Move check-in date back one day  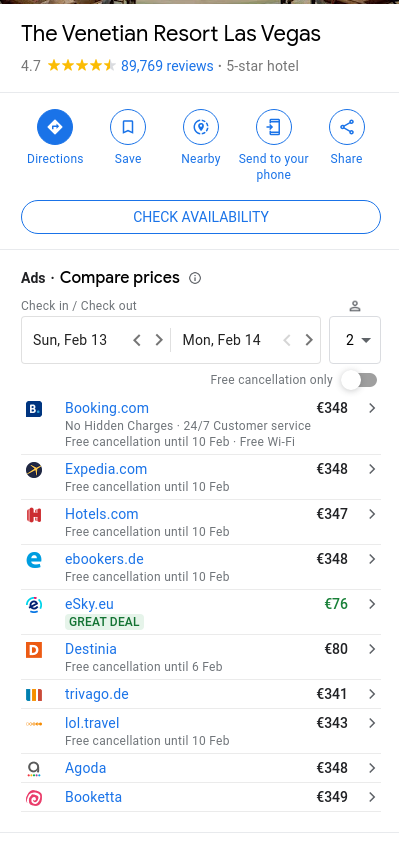click(x=137, y=340)
